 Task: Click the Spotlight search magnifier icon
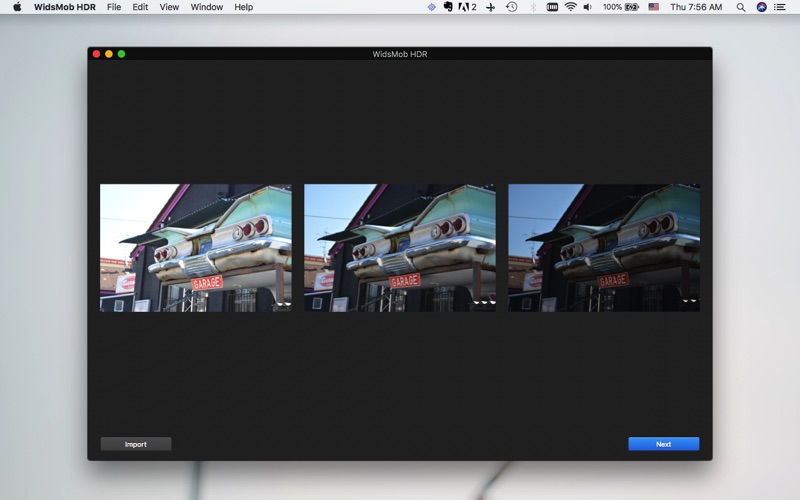pos(740,7)
